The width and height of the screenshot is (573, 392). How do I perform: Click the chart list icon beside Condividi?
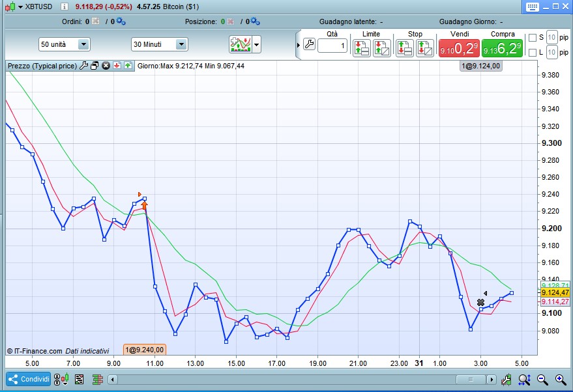coord(80,380)
